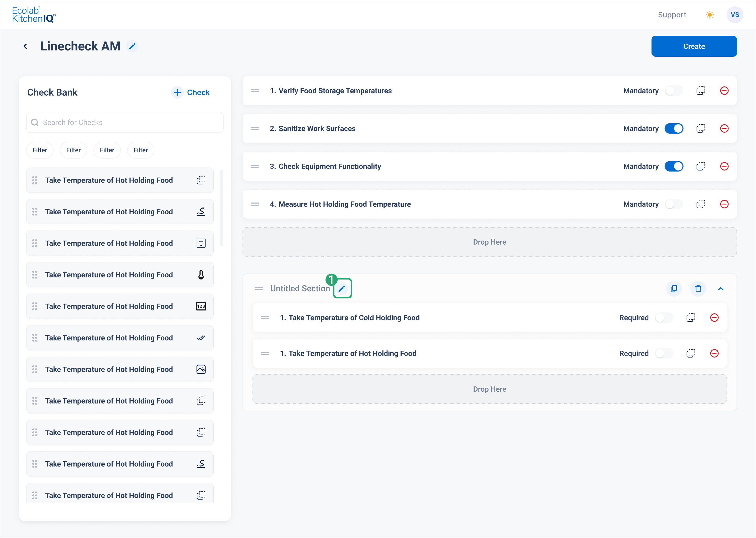Remove the Check Equipment Functionality check
This screenshot has width=756, height=538.
(x=724, y=166)
